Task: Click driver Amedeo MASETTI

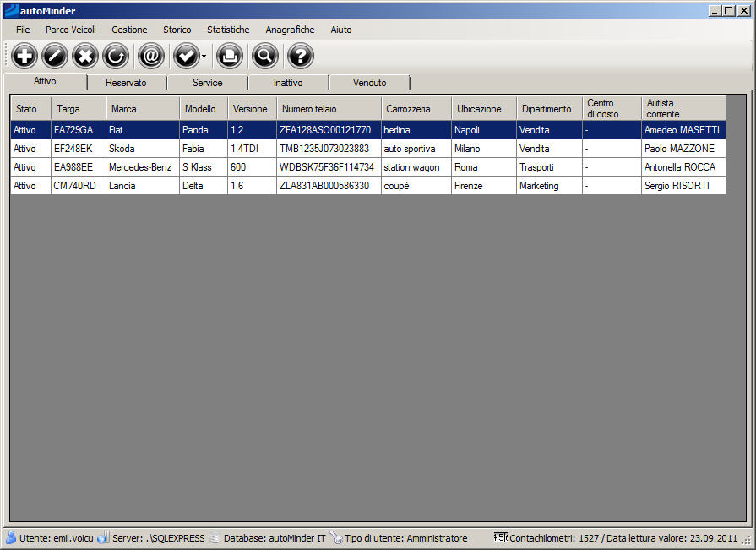Action: pos(683,129)
